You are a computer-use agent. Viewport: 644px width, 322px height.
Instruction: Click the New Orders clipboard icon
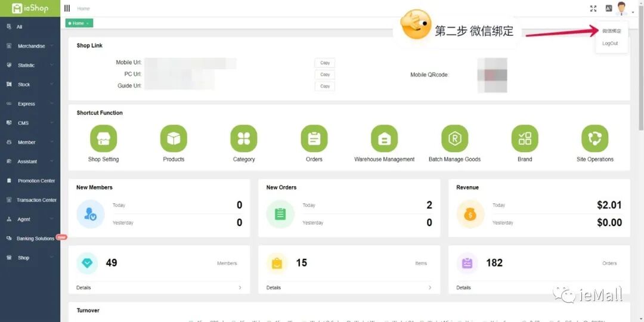coord(280,214)
